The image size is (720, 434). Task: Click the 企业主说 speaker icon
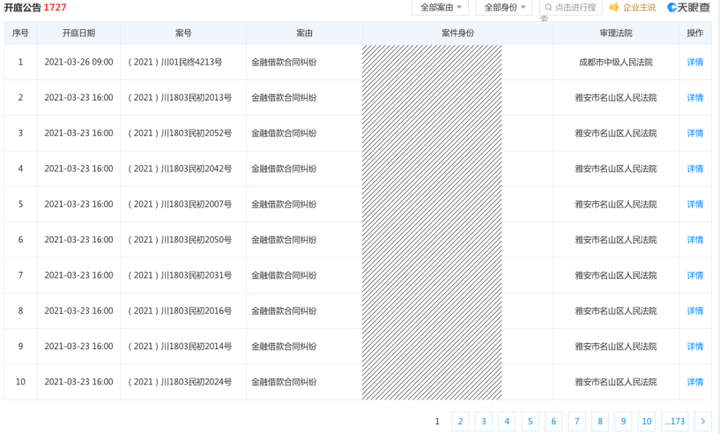click(x=614, y=7)
